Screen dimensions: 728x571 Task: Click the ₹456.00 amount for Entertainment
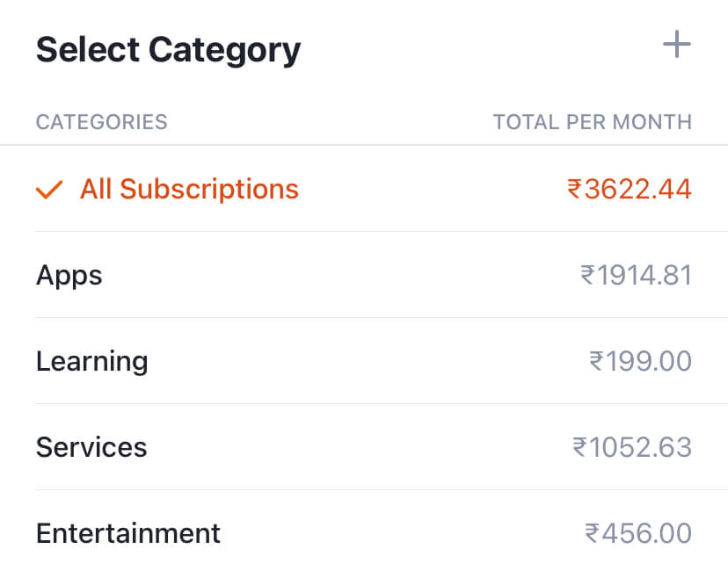point(642,533)
